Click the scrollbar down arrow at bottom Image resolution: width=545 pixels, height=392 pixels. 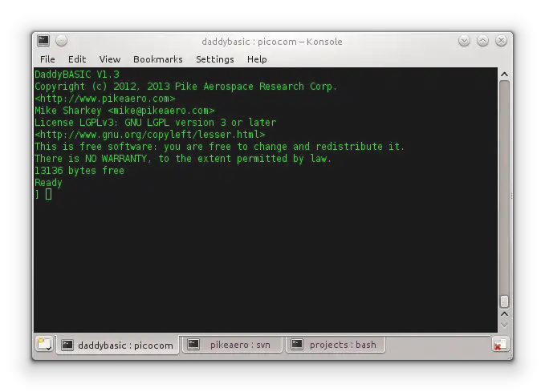point(504,325)
